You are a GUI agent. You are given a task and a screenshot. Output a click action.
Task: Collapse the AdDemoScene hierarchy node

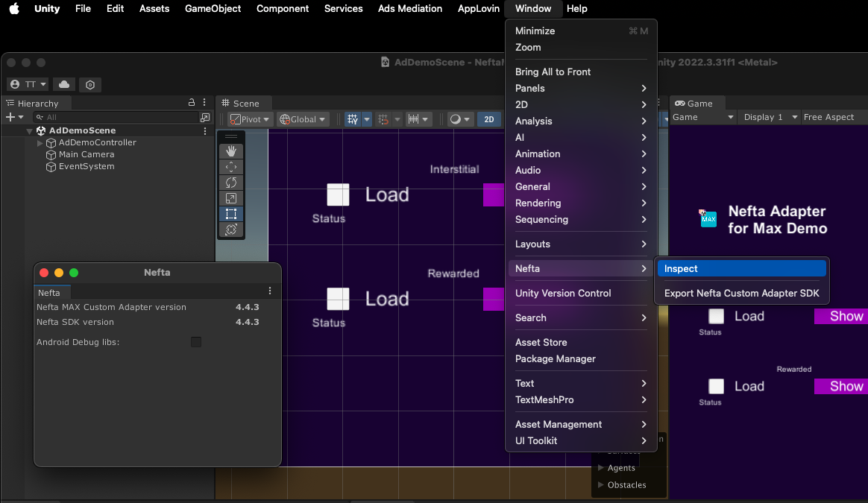tap(29, 131)
